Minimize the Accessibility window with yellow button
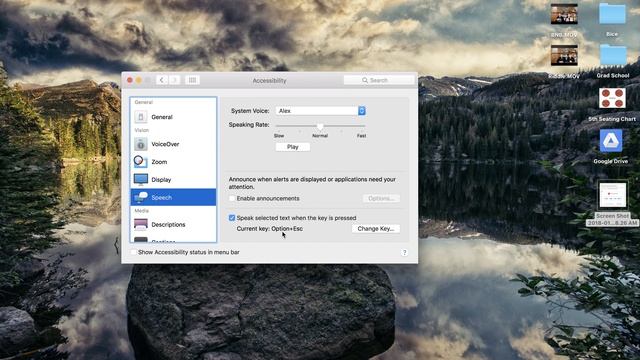Screen dimensions: 640x360 point(139,80)
